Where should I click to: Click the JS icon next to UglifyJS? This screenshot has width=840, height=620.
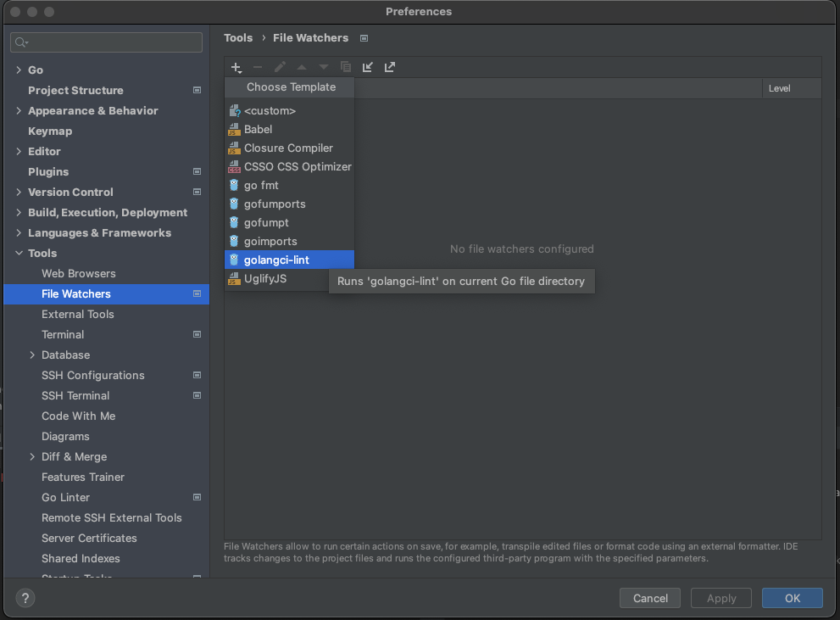(x=234, y=279)
